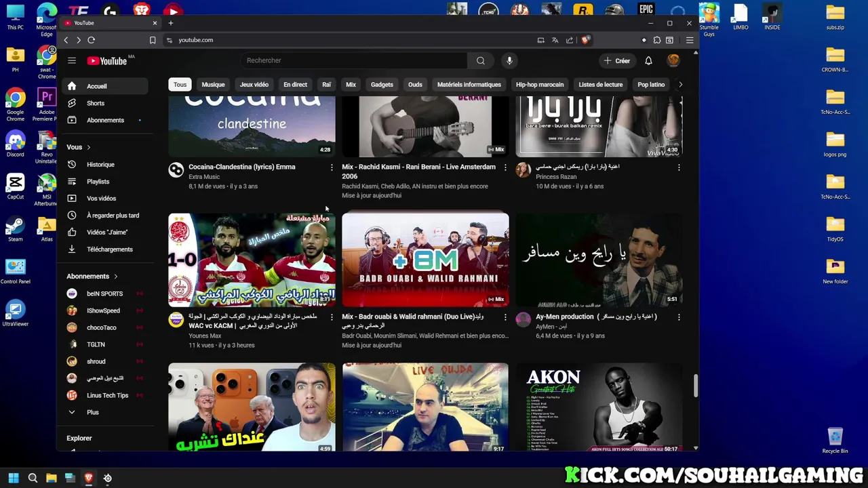This screenshot has width=868, height=488.
Task: Open a new browser tab
Action: click(170, 23)
